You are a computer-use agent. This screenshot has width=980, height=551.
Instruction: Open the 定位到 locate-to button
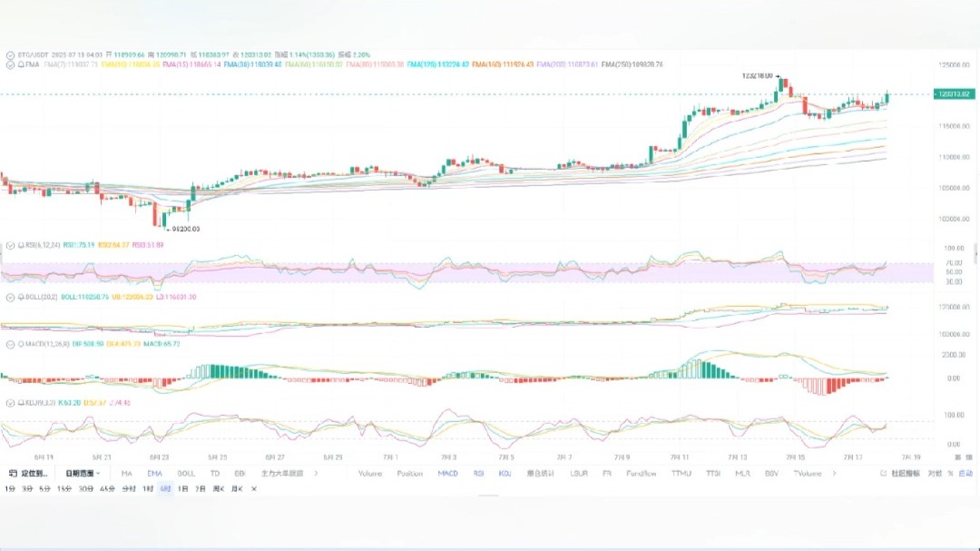coord(28,474)
